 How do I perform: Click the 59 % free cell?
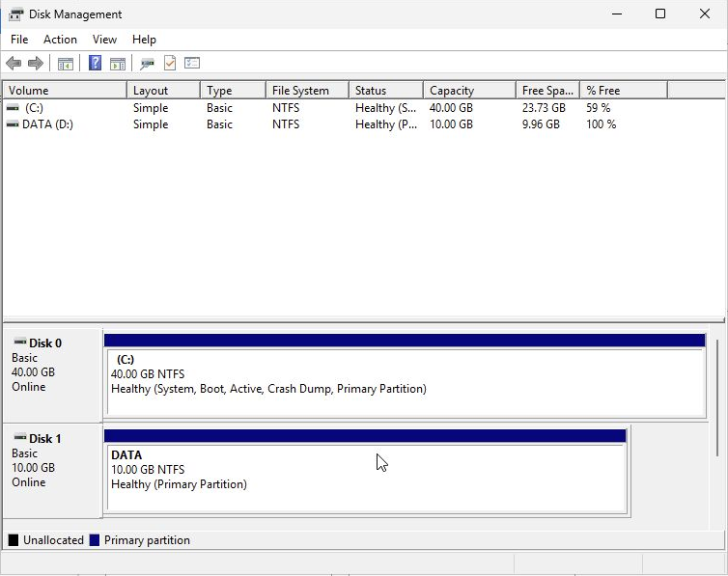coord(598,108)
